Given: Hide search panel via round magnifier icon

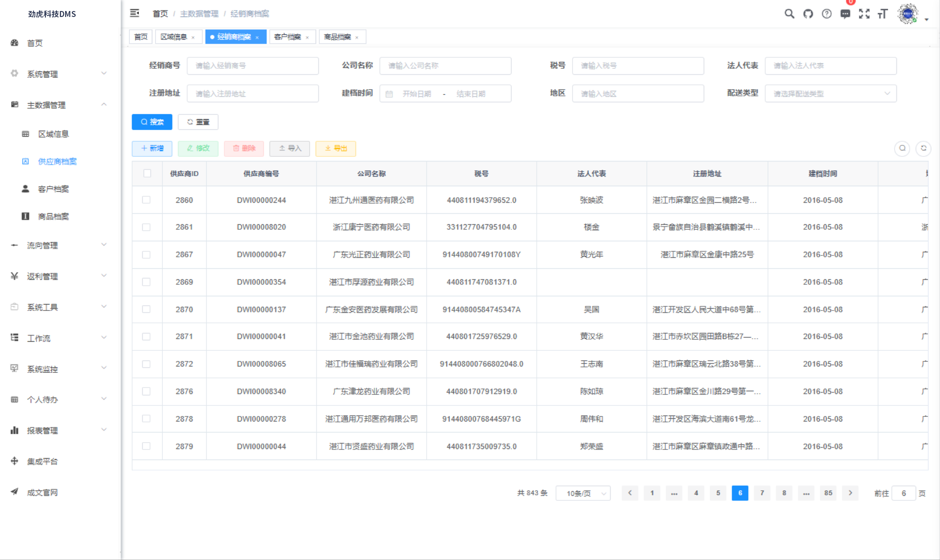Looking at the screenshot, I should click(x=902, y=148).
